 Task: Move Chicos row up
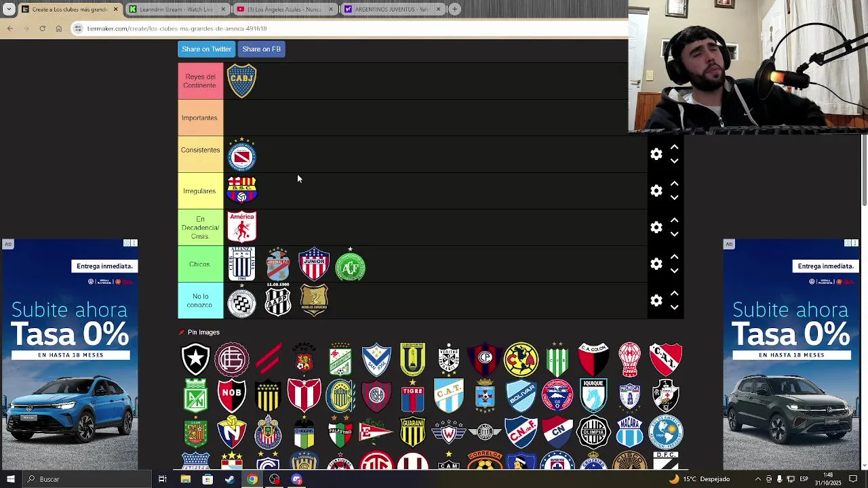click(674, 257)
